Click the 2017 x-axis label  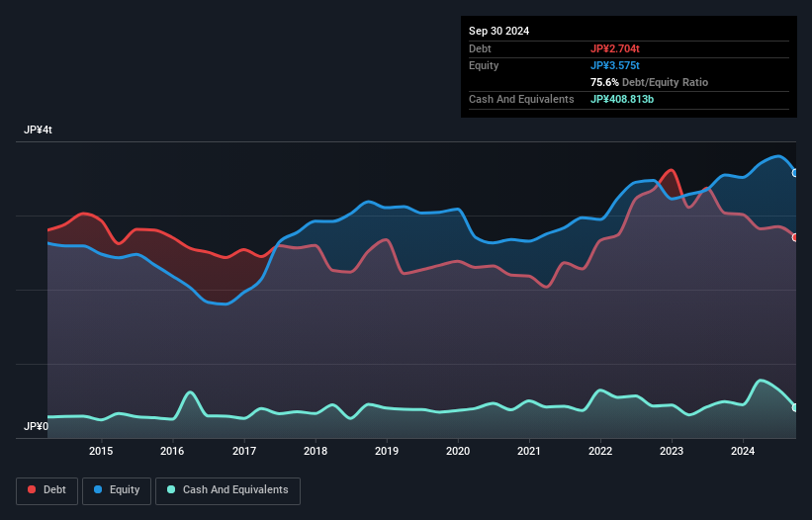pos(244,451)
